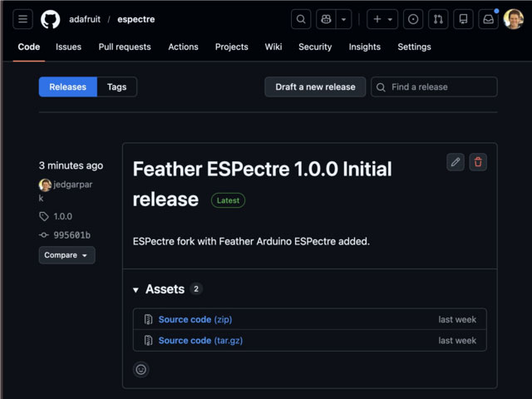Collapse the Assets section triangle

pos(135,290)
